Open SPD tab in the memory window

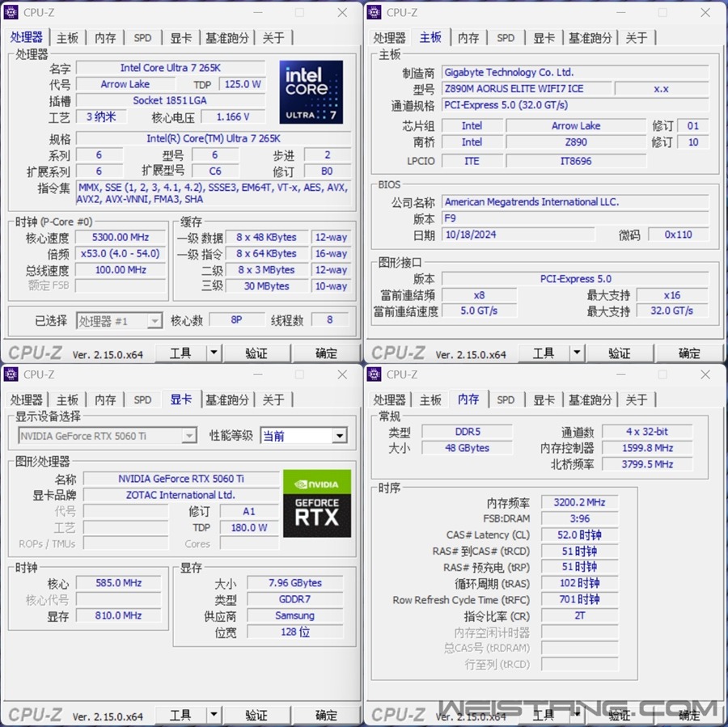click(x=506, y=399)
